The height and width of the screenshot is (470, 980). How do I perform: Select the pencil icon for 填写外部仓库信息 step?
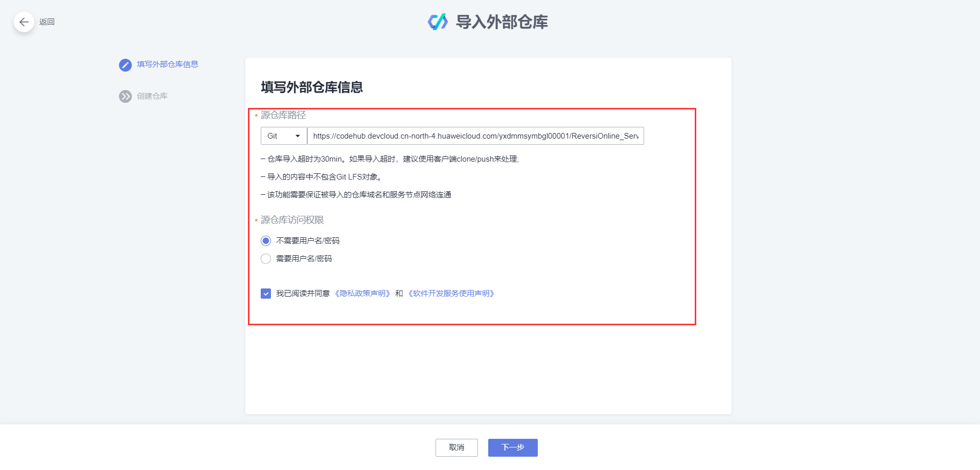coord(125,65)
